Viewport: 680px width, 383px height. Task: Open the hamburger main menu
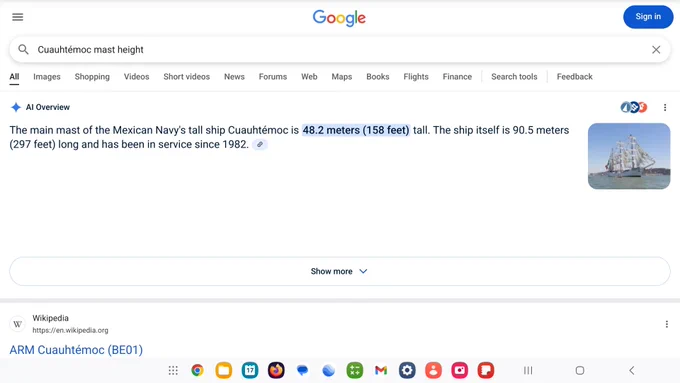tap(17, 17)
